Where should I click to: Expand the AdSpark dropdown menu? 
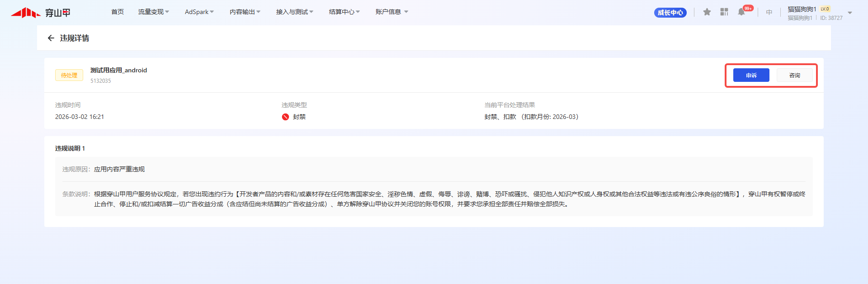(x=199, y=12)
